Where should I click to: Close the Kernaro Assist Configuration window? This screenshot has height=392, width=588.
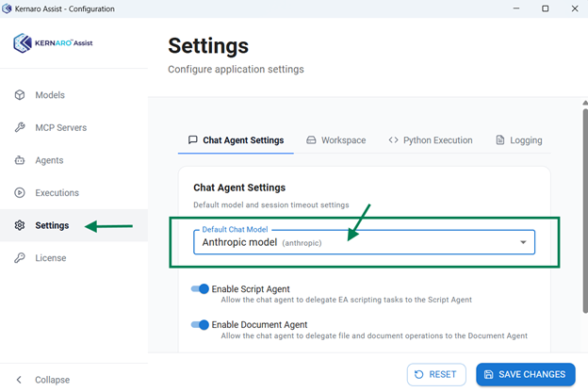coord(575,8)
